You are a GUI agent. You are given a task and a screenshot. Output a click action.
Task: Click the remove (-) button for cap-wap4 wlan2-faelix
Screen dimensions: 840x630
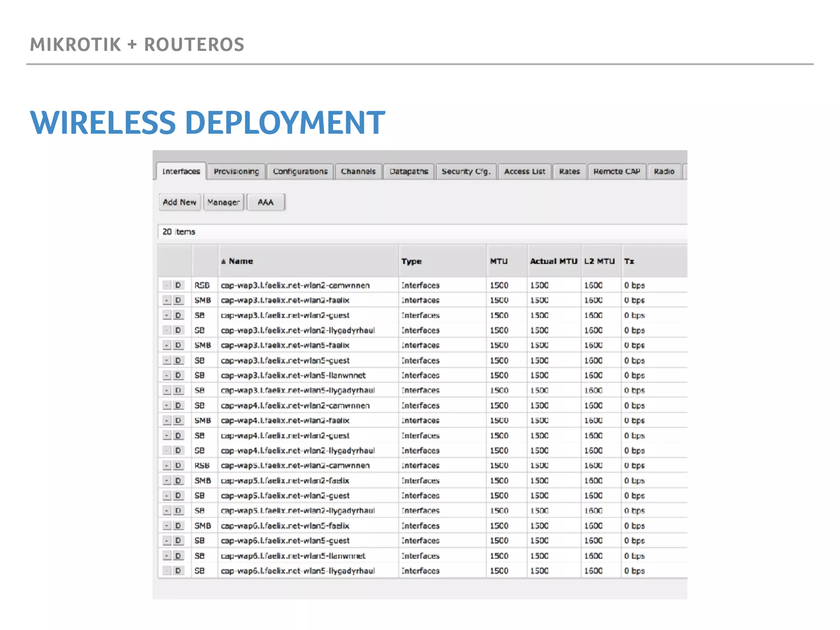point(167,420)
